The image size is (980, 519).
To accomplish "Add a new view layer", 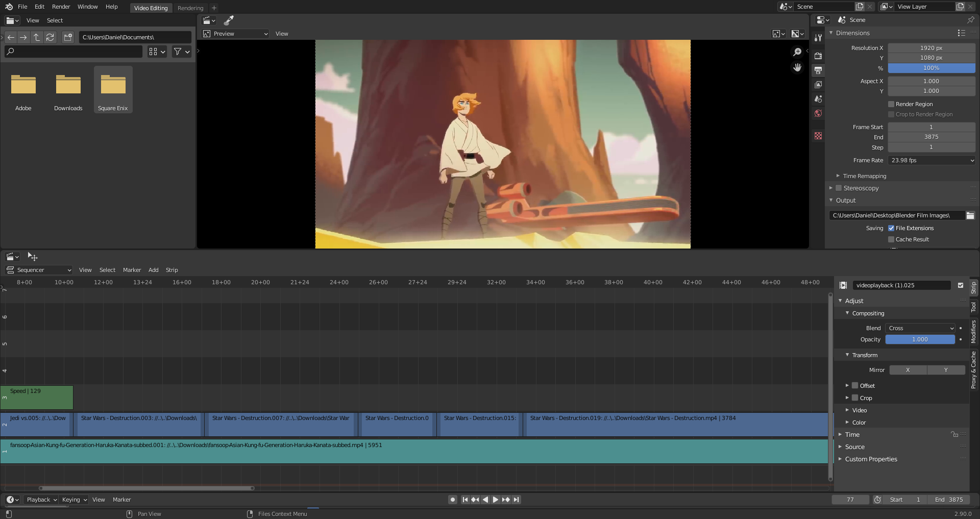I will [960, 7].
